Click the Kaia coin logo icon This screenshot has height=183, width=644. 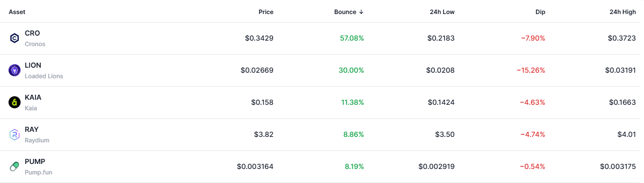point(15,102)
